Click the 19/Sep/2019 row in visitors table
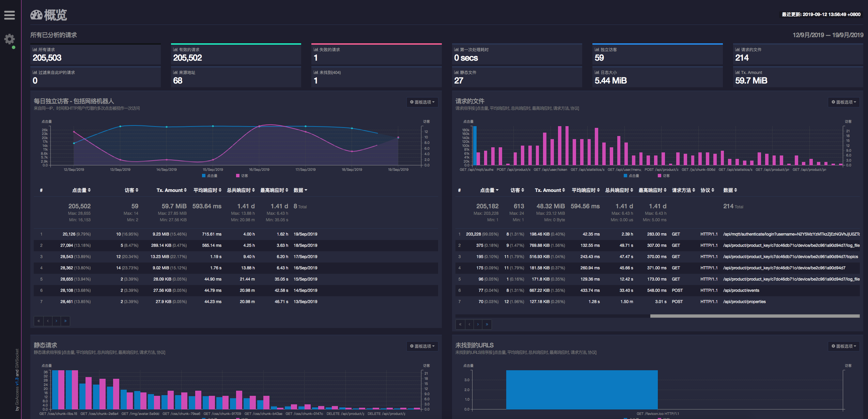This screenshot has height=419, width=868. pos(305,234)
